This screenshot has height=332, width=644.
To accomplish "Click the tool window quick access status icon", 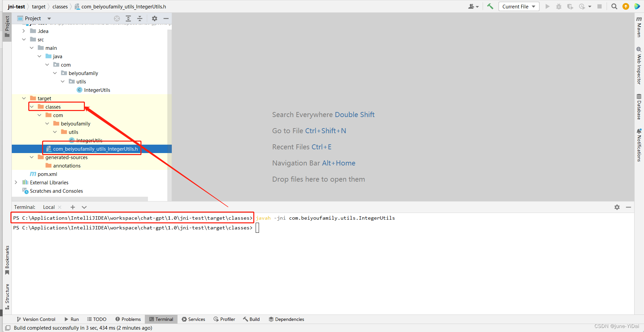I will click(x=8, y=328).
